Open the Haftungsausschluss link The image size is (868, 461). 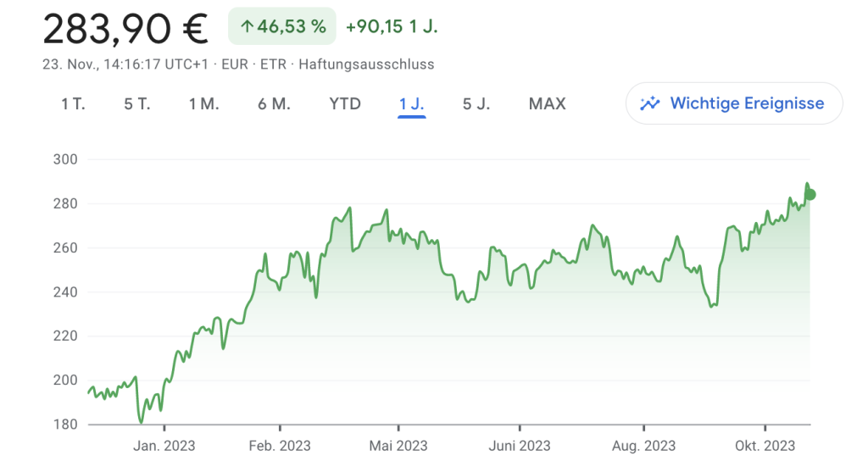[366, 64]
